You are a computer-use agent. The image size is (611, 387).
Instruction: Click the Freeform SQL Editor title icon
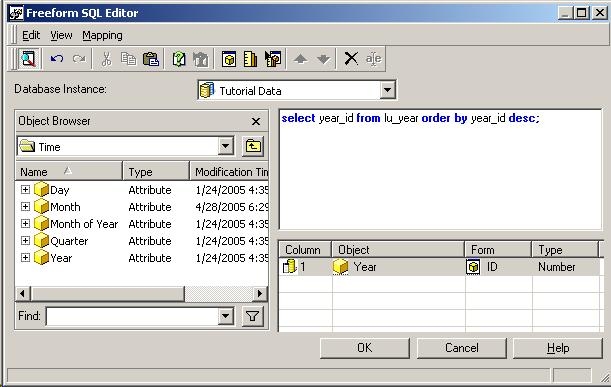[x=16, y=13]
